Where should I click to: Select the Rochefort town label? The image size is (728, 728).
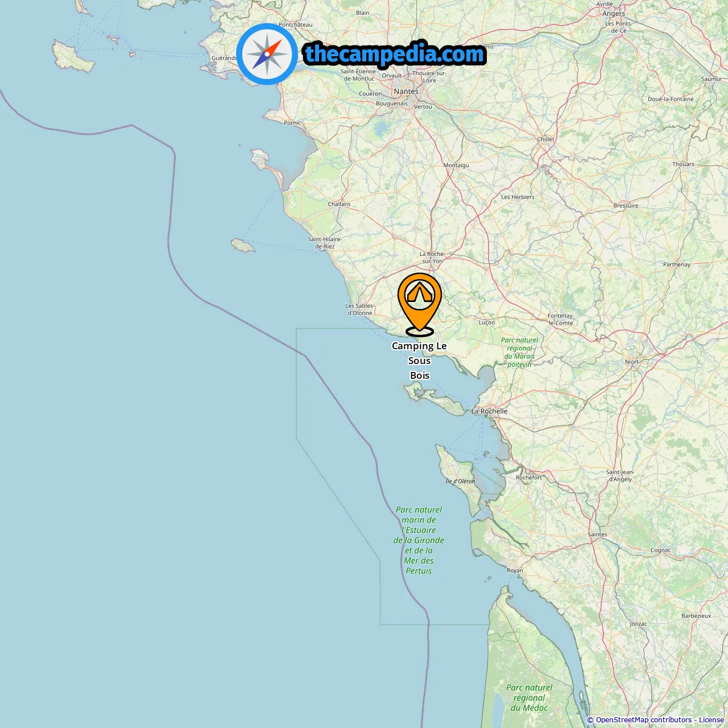point(529,478)
